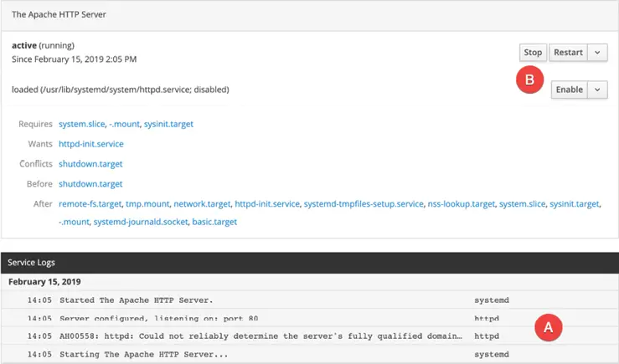619x364 pixels.
Task: Follow the httpd-init.service link under Wants
Action: [90, 144]
